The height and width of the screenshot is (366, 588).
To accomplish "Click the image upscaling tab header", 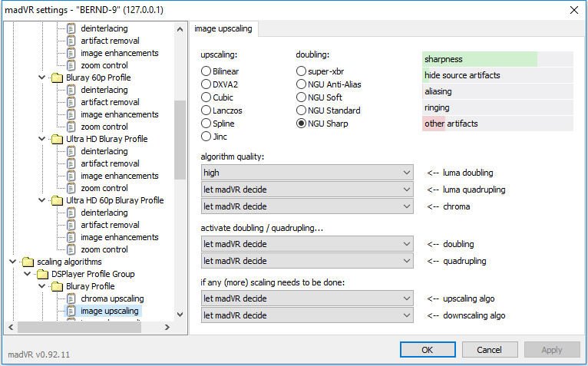I will 223,29.
